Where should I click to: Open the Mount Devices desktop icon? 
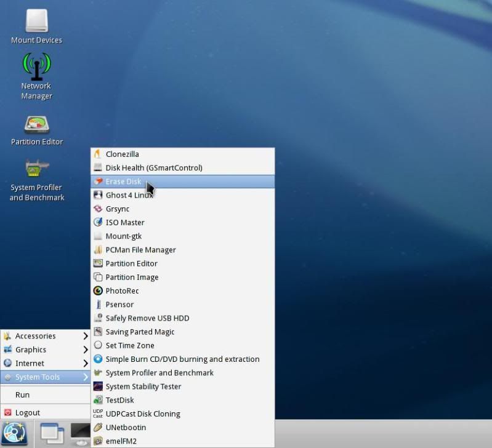[37, 26]
